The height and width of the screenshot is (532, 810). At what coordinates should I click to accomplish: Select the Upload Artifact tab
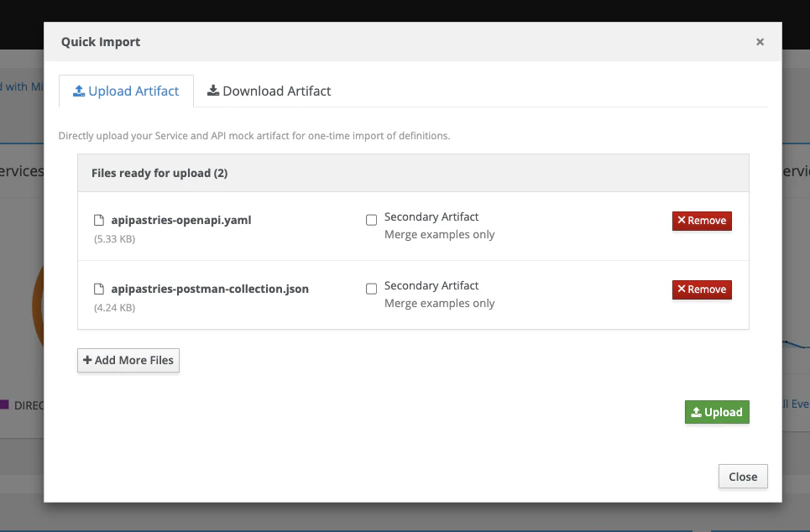(126, 90)
